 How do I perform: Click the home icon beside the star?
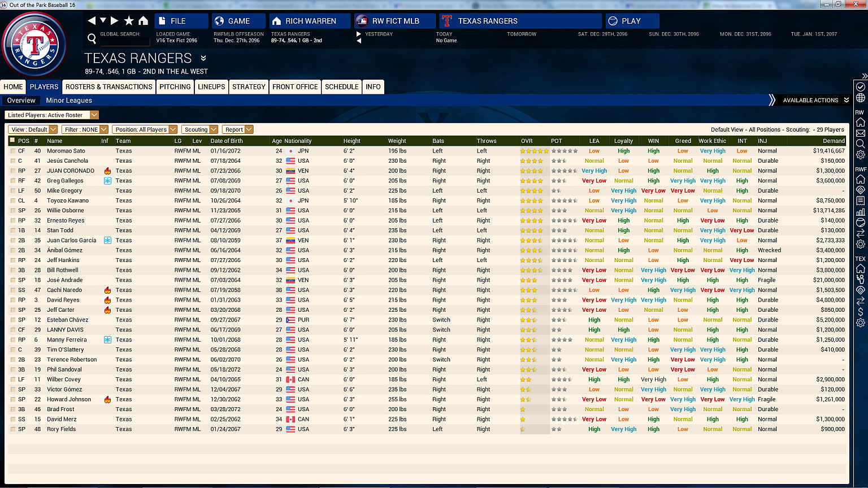point(144,21)
